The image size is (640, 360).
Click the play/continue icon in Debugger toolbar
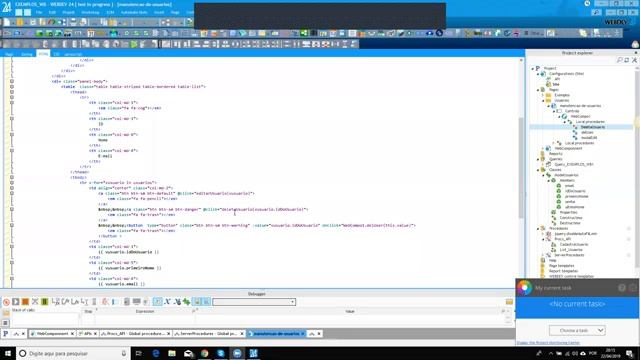(x=16, y=302)
